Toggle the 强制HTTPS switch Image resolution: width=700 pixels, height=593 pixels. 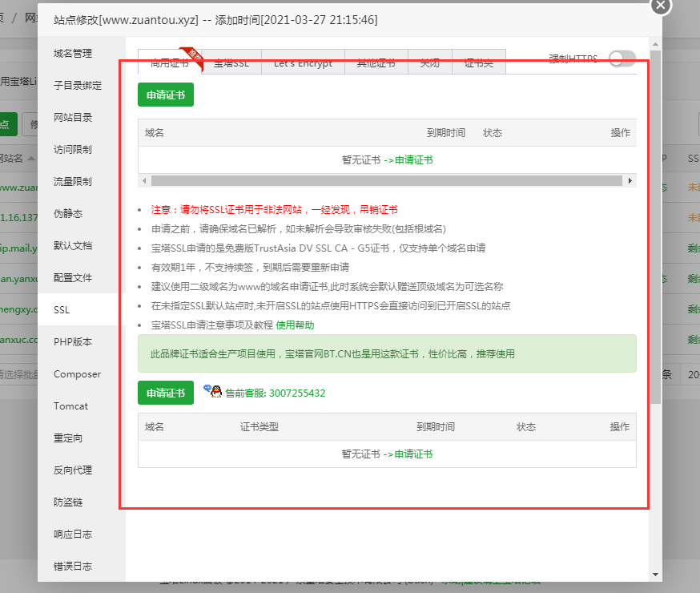click(623, 58)
